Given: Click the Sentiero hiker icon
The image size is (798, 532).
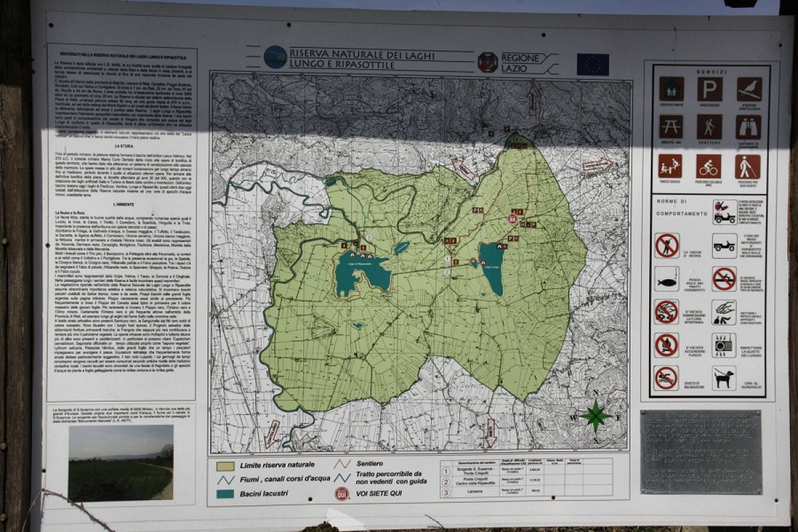Looking at the screenshot, I should point(710,127).
